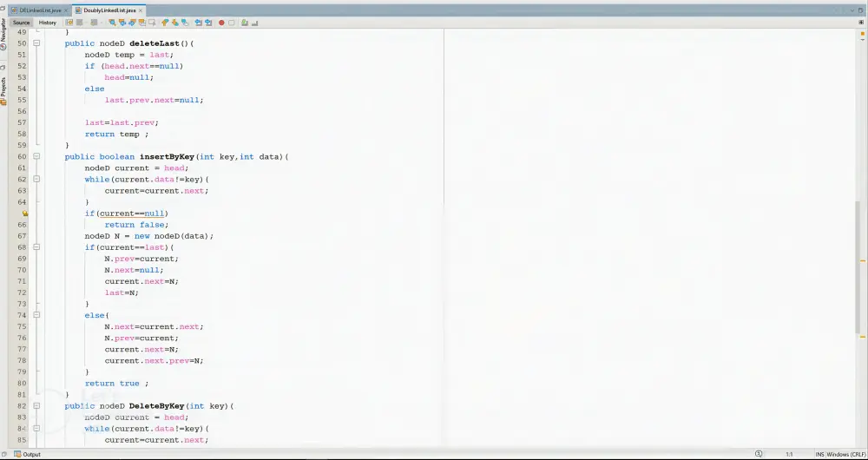Click 'return false;' statement at line 66
The width and height of the screenshot is (868, 460).
(x=136, y=225)
